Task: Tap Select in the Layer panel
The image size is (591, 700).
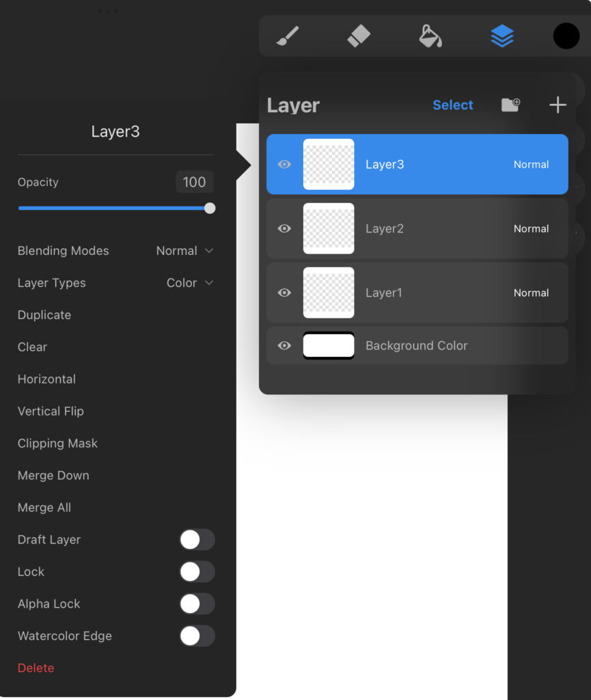Action: 452,105
